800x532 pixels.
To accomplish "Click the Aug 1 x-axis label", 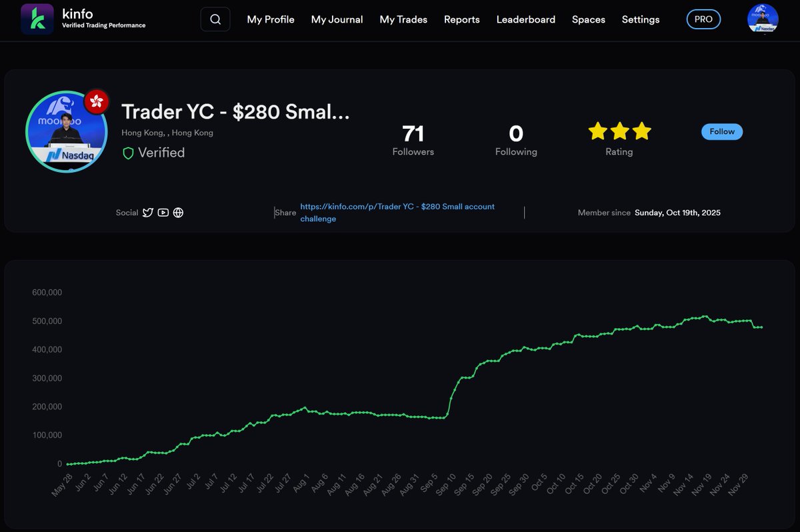I will [300, 483].
